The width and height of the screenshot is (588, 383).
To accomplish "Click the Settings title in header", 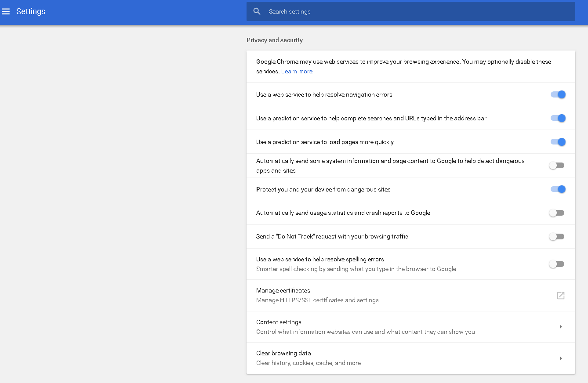I will pyautogui.click(x=31, y=11).
